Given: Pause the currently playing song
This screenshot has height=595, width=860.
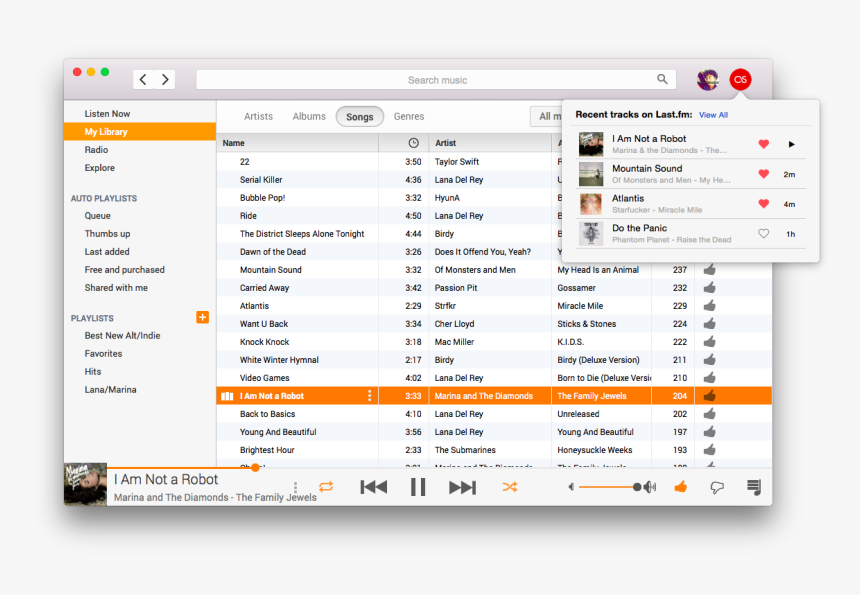Looking at the screenshot, I should [x=418, y=486].
